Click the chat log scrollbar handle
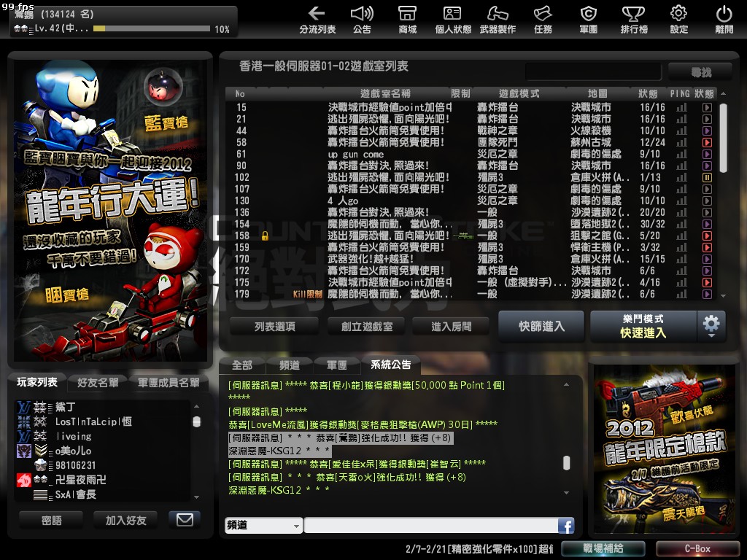Viewport: 747px width, 560px height. point(566,463)
